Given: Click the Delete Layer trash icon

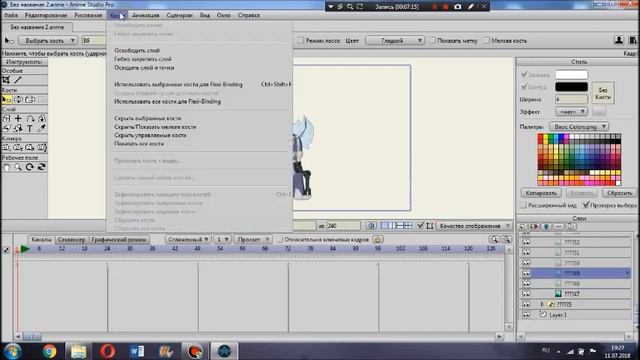Looking at the screenshot, I should 546,227.
